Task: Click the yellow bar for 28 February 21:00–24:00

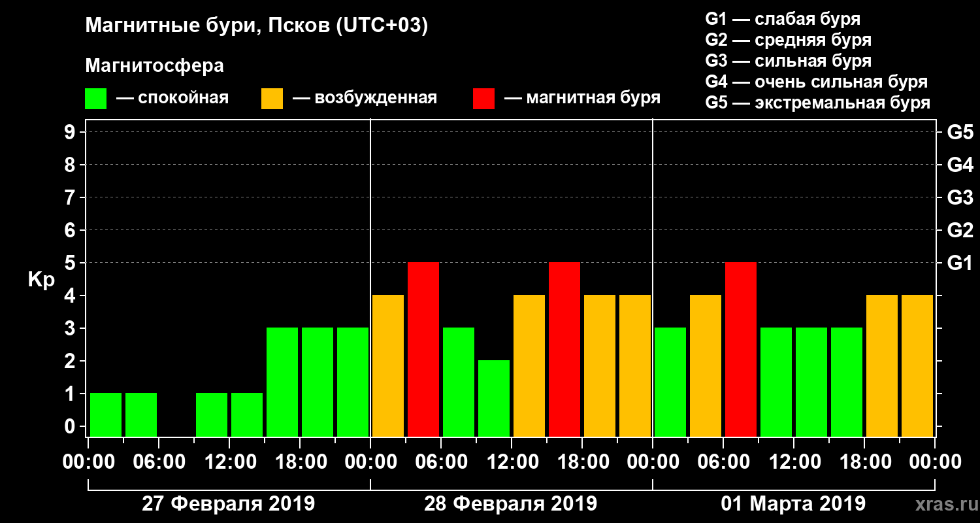Action: [635, 366]
